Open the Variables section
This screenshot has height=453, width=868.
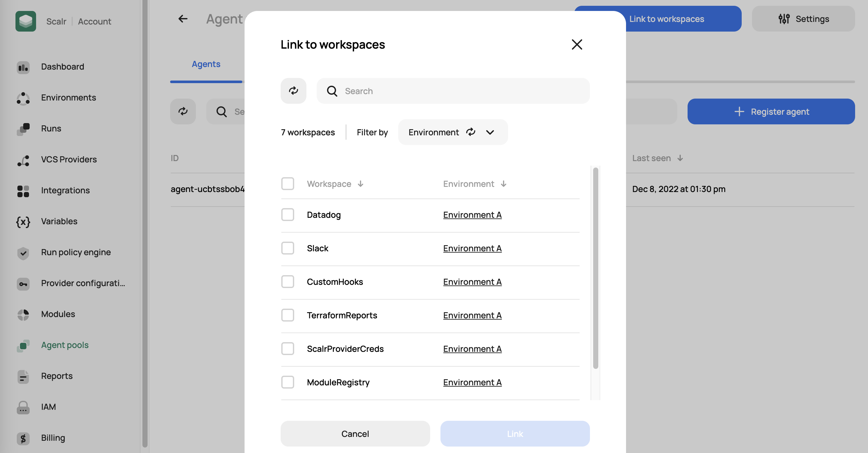[x=59, y=221]
